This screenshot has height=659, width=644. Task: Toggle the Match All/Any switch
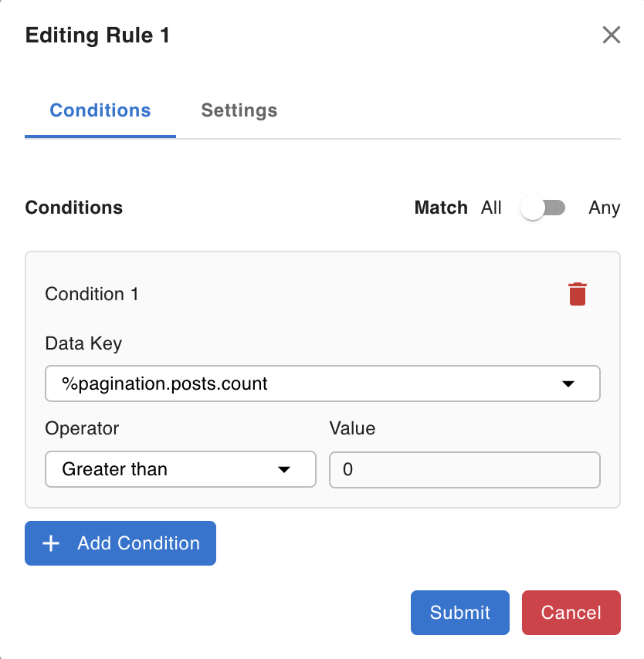(x=543, y=208)
